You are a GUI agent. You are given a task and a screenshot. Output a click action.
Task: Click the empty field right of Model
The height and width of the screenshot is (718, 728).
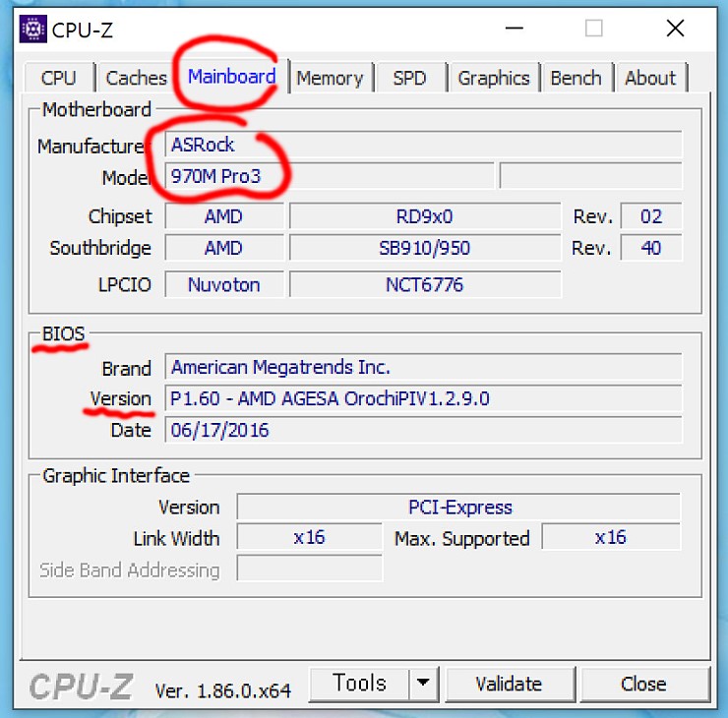pos(590,175)
